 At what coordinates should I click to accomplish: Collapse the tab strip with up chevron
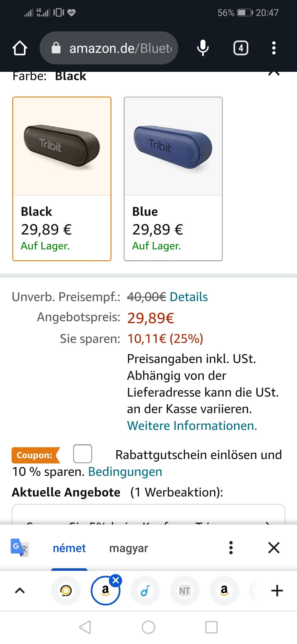pos(20,590)
